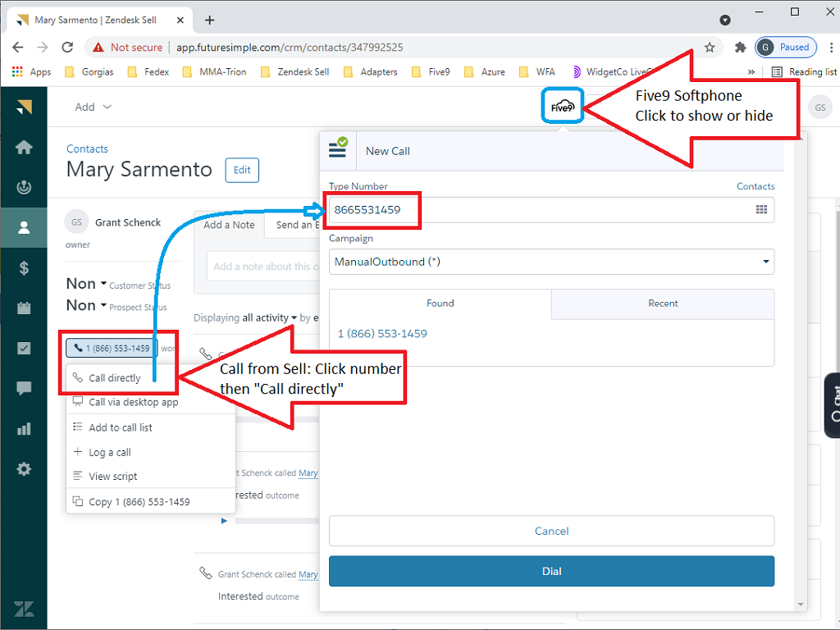This screenshot has height=630, width=840.
Task: Expand the Campaign ManualOutbound dropdown
Action: click(x=551, y=262)
